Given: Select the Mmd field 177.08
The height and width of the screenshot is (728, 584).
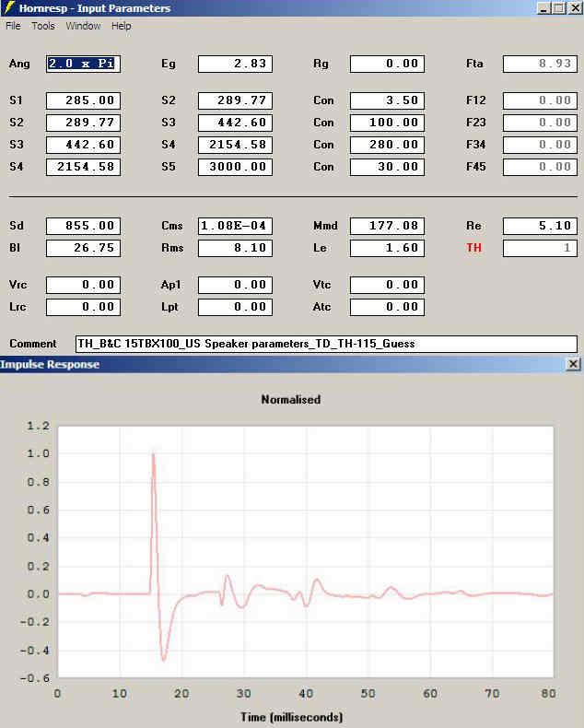Looking at the screenshot, I should [x=387, y=226].
